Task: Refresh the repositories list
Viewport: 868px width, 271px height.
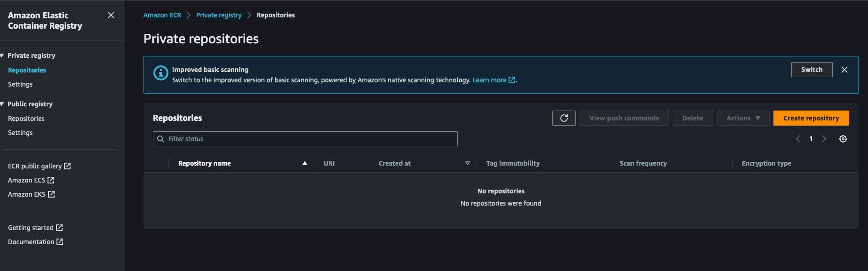Action: [564, 118]
